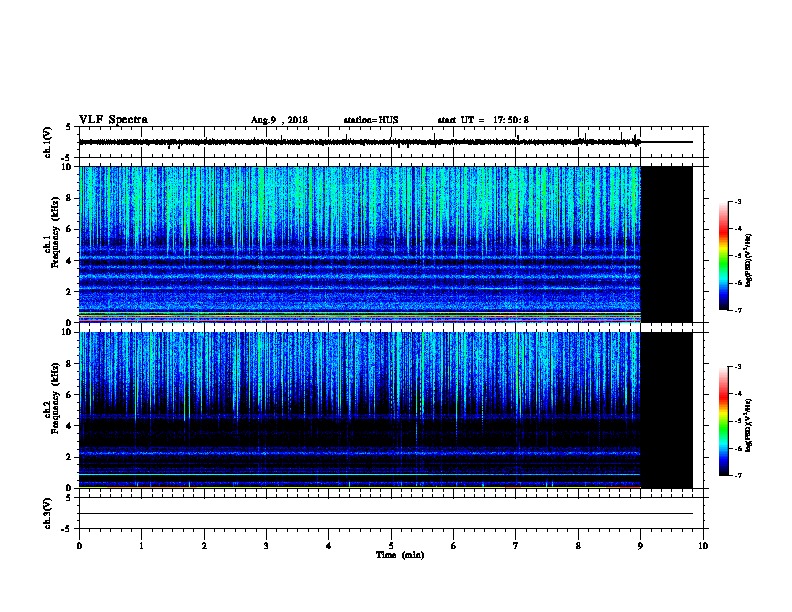Screen dimensions: 792x612
Task: Click the "VLF Spectra" plot title
Action: coord(113,120)
